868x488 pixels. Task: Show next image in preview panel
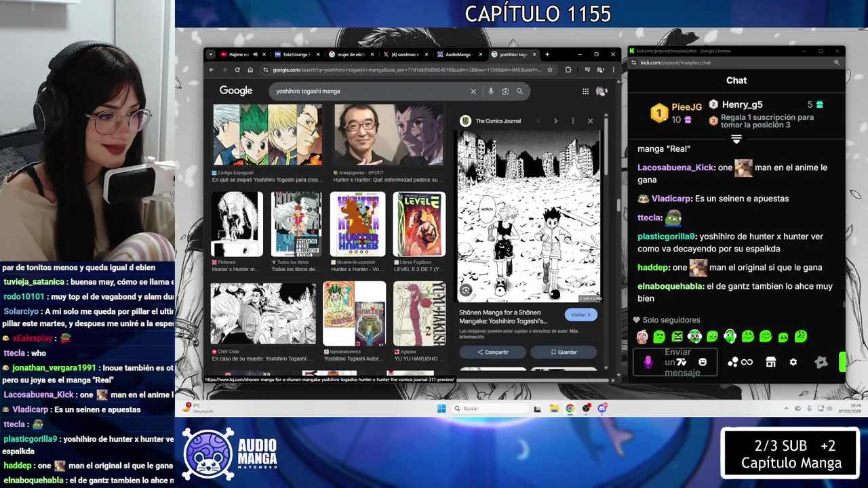(x=555, y=121)
